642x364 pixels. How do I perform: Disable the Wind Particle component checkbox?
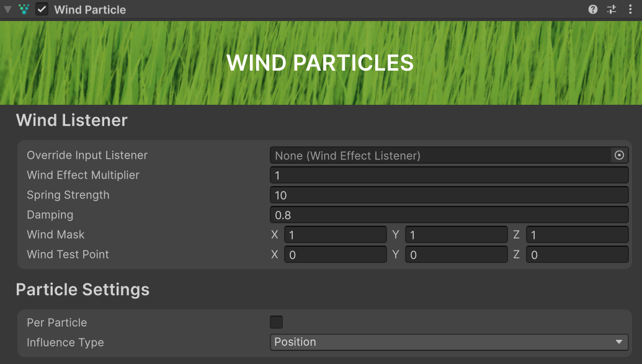click(x=42, y=9)
